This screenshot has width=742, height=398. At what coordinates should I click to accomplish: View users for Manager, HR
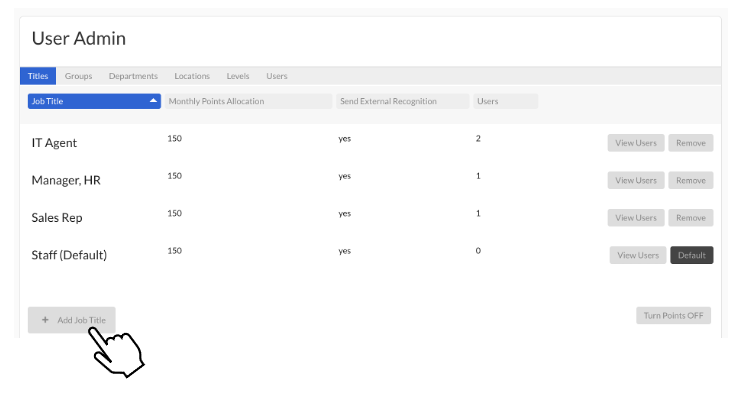pos(636,180)
